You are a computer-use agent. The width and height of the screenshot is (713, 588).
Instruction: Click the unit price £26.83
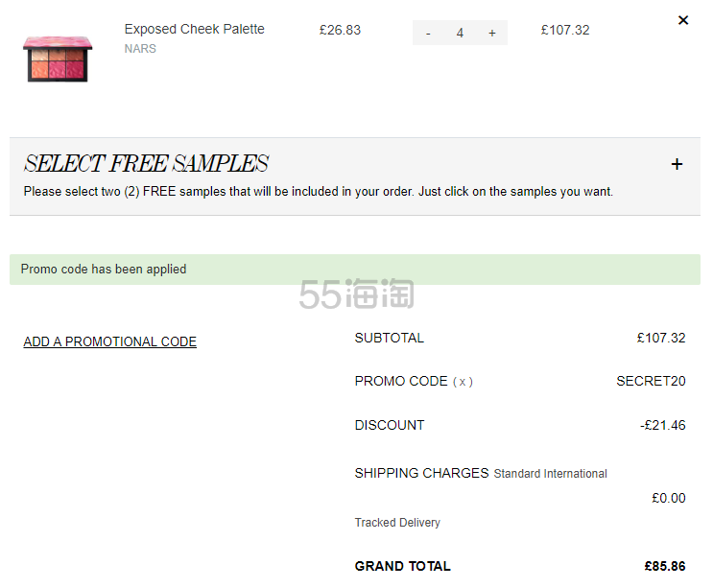[340, 30]
